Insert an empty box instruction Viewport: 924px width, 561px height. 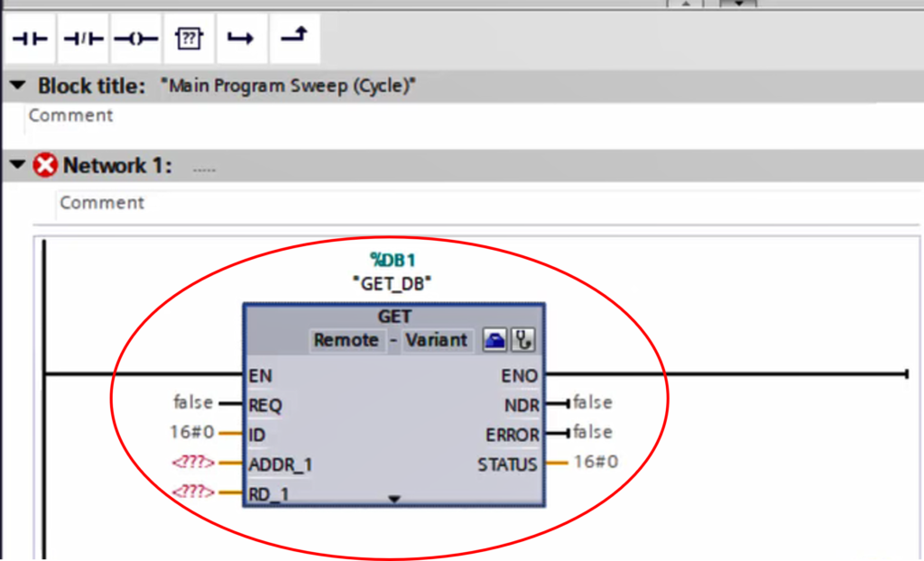(189, 37)
